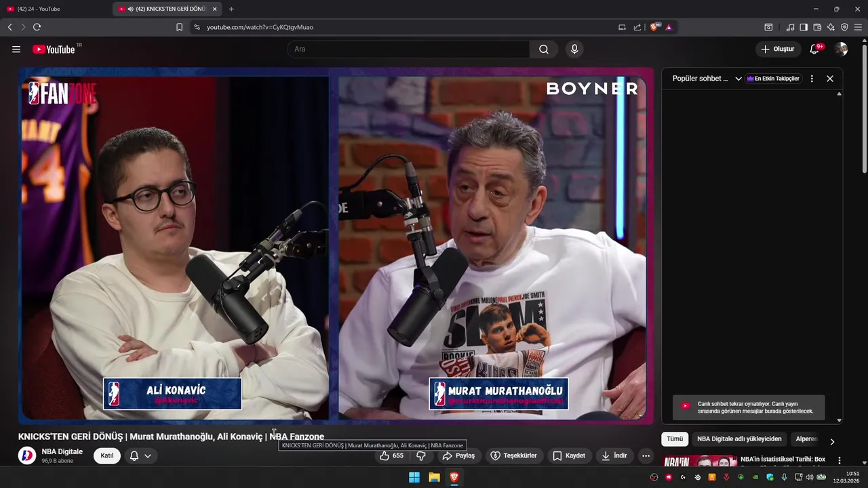
Task: Open OBS Studio tray icon
Action: [654, 477]
